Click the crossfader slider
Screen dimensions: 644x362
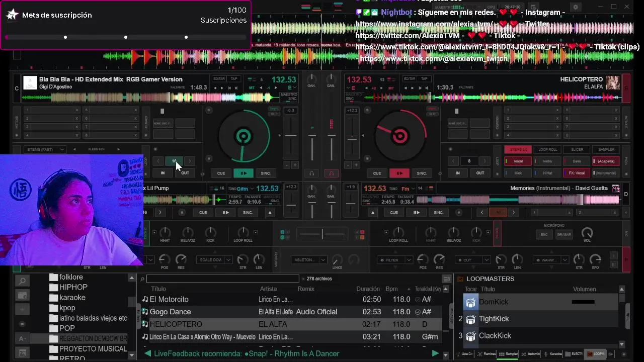tap(322, 234)
